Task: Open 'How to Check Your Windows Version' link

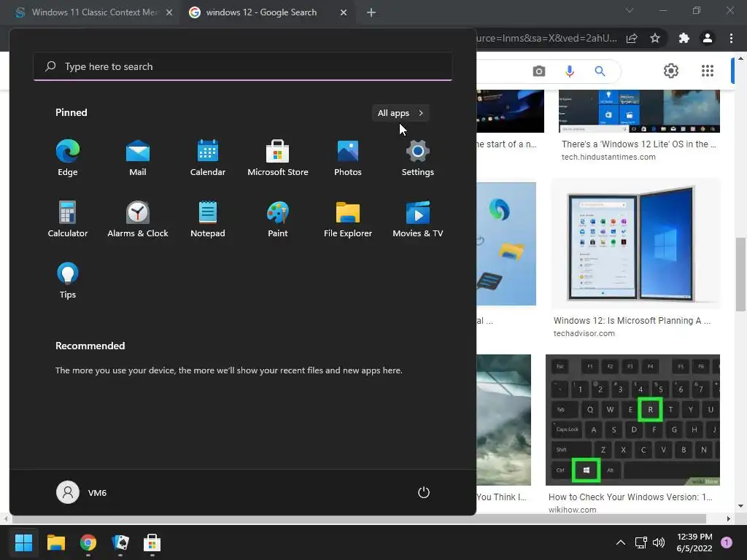Action: point(630,497)
